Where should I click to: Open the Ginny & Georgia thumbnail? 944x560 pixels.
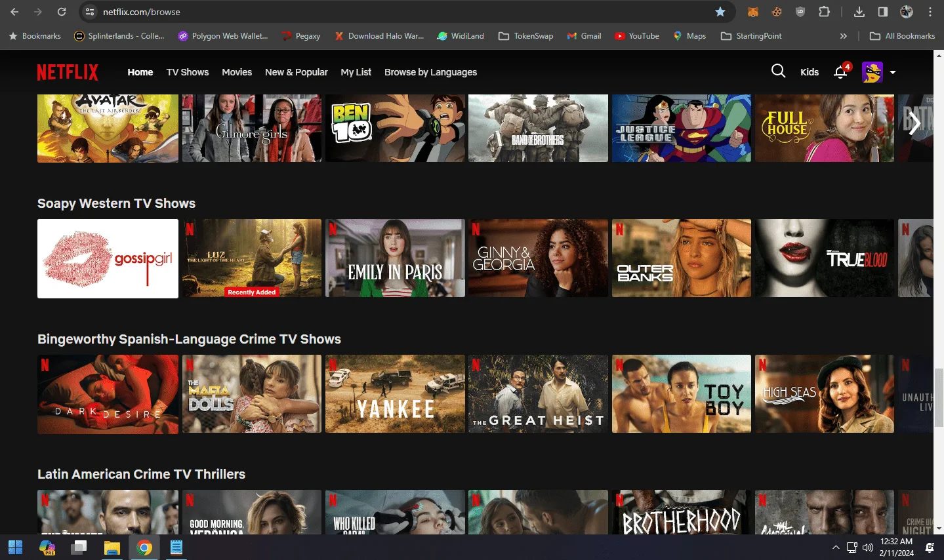pos(538,258)
